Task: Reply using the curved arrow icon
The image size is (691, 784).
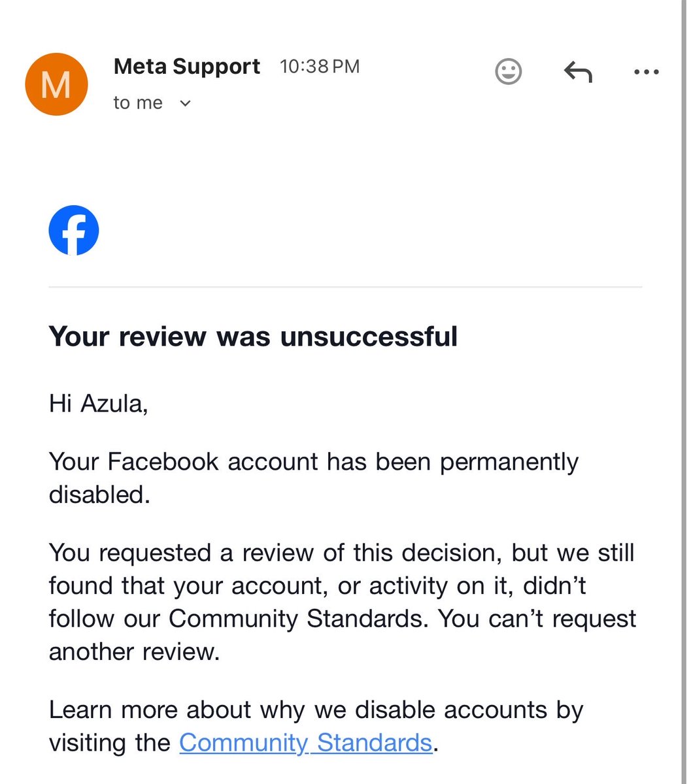Action: point(577,72)
